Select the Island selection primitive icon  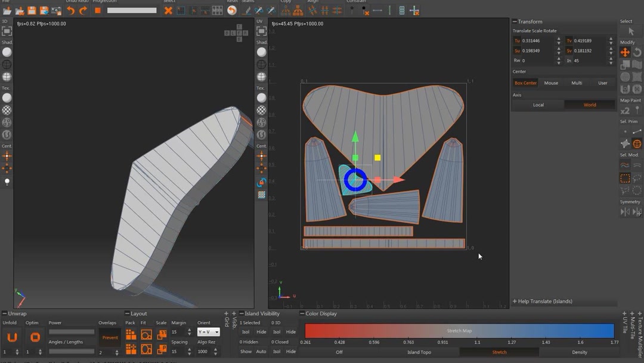coord(637,144)
